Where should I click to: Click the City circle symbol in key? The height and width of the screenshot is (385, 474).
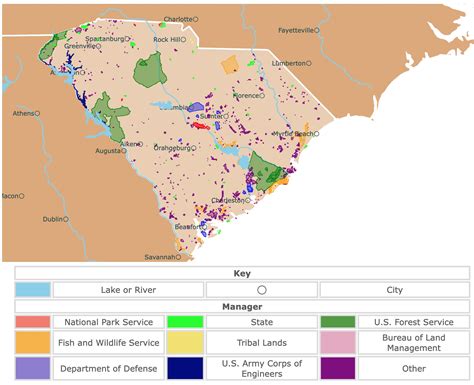coord(262,290)
